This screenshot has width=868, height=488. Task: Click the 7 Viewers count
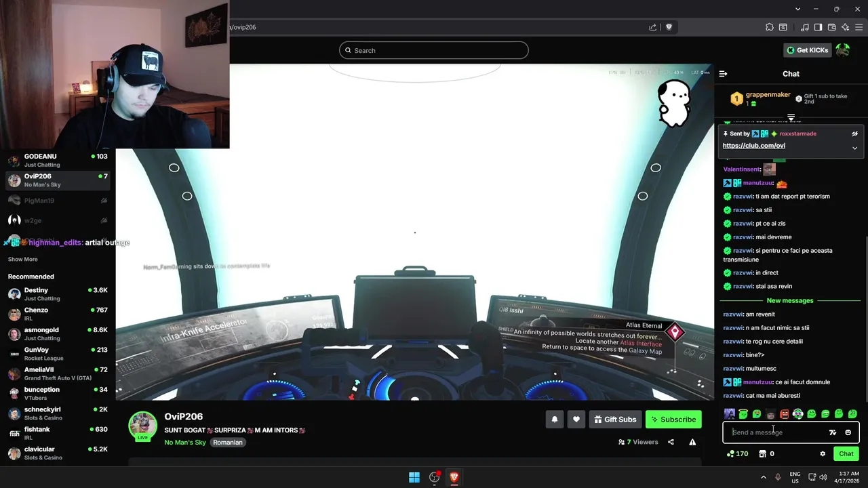[x=637, y=442]
